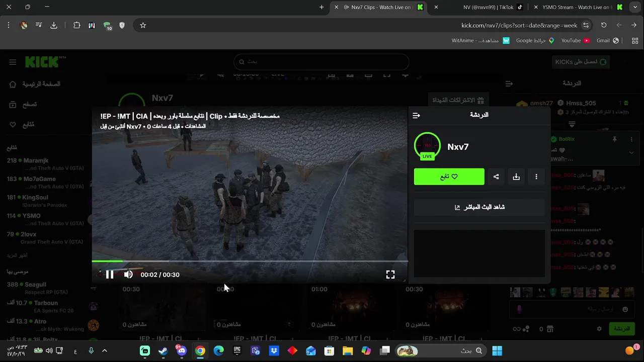Viewport: 644px width, 362px height.
Task: Open Steam from the taskbar
Action: point(163,351)
